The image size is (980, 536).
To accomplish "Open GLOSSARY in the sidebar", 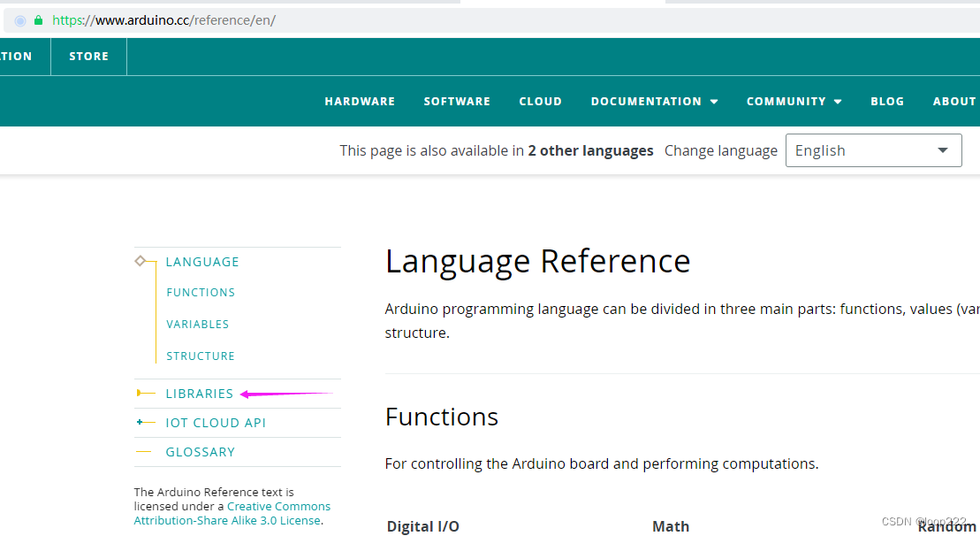I will (x=200, y=453).
